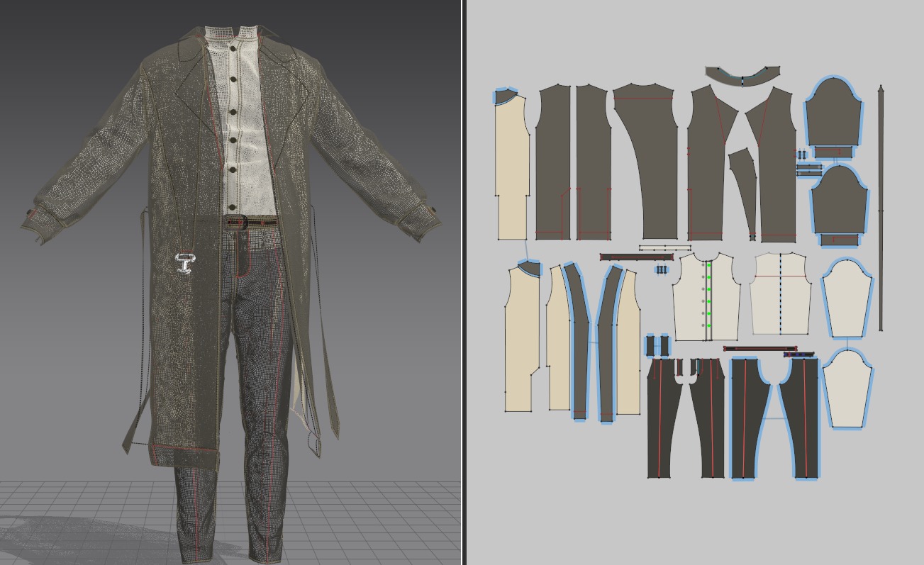Click the bottom green button on shirt pattern
This screenshot has width=924, height=565.
coord(709,325)
